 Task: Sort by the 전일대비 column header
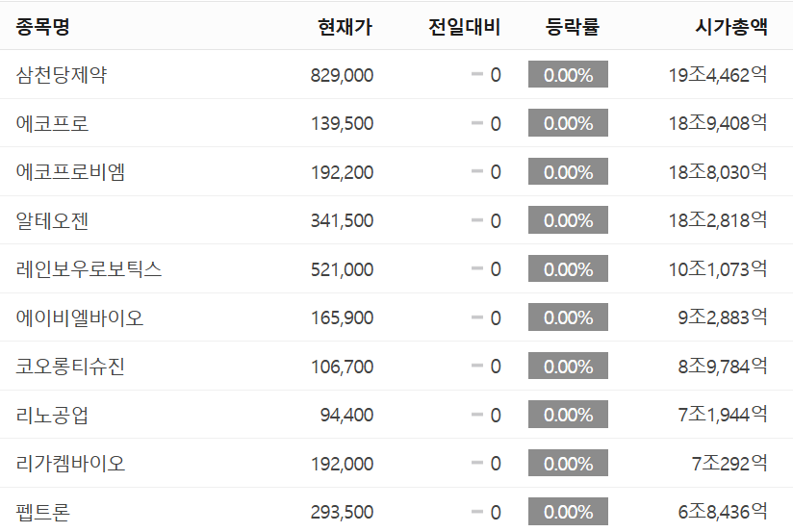[464, 26]
